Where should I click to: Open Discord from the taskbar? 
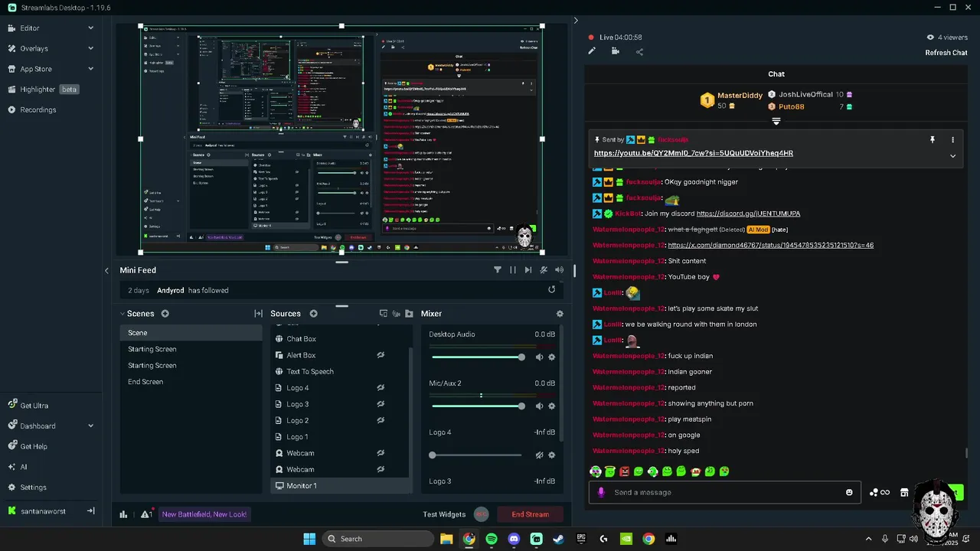click(514, 539)
